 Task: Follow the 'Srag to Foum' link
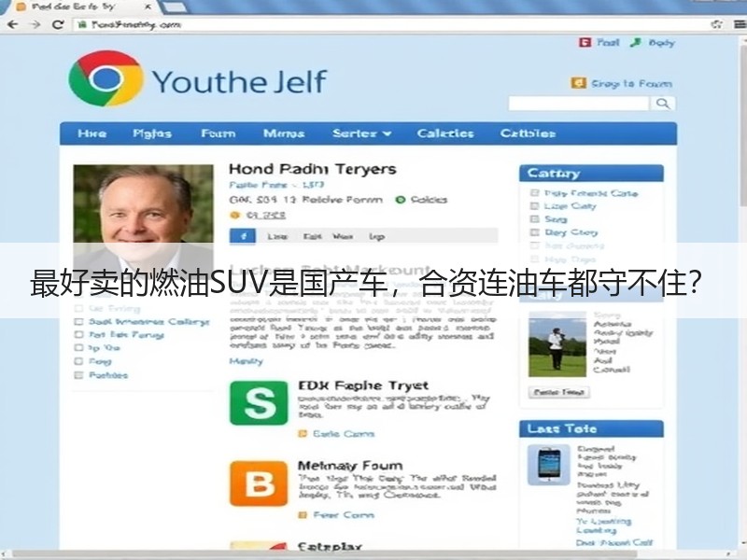coord(632,84)
